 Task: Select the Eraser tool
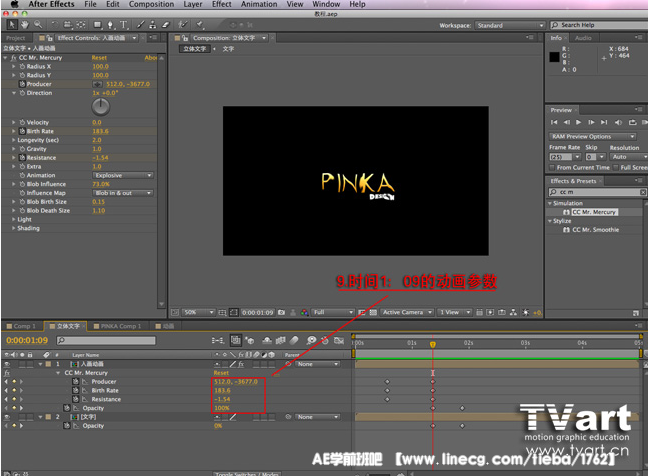[x=166, y=25]
